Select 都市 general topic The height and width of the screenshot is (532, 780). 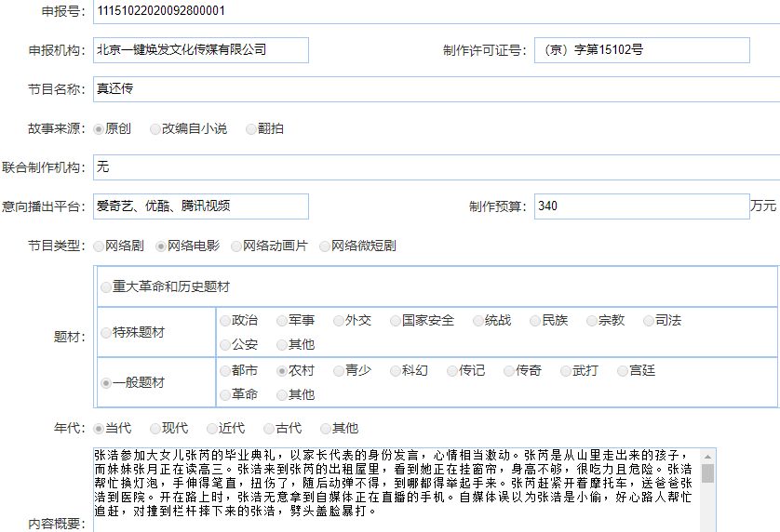pyautogui.click(x=225, y=371)
